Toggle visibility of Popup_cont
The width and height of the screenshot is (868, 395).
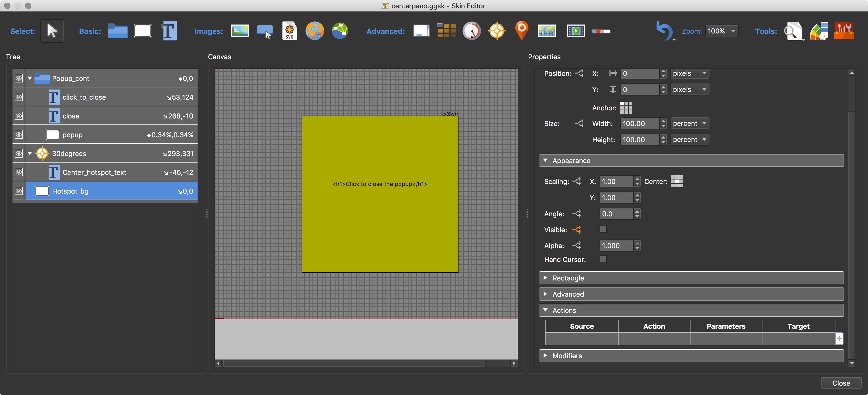[19, 78]
